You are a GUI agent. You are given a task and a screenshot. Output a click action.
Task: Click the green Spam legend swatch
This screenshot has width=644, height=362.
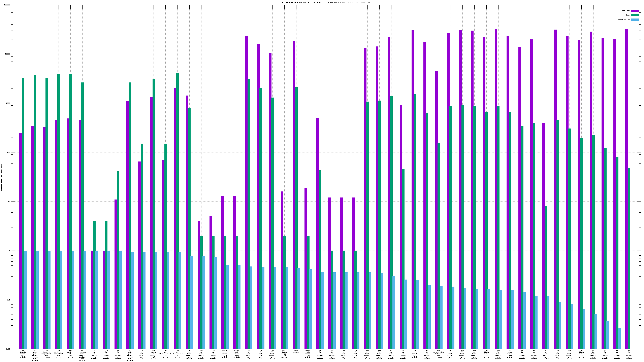(635, 15)
